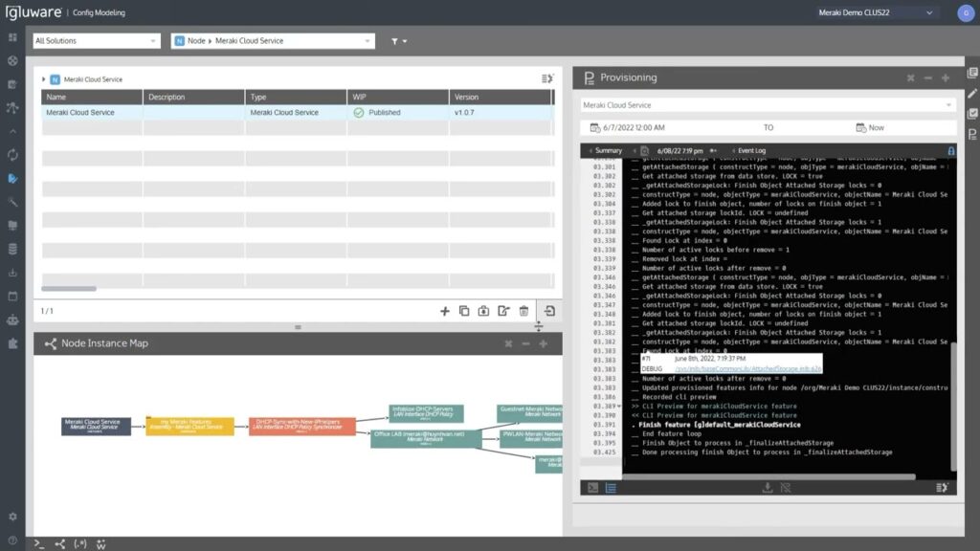Toggle the signature overlay icon in the log footer
This screenshot has height=551, width=980.
[x=787, y=486]
